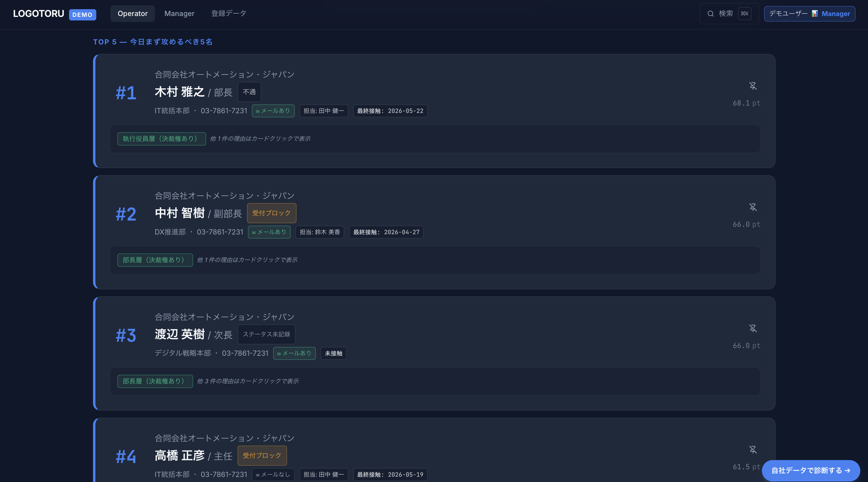Switch to the Operator tab
Screen dimensions: 868x482
pyautogui.click(x=132, y=13)
